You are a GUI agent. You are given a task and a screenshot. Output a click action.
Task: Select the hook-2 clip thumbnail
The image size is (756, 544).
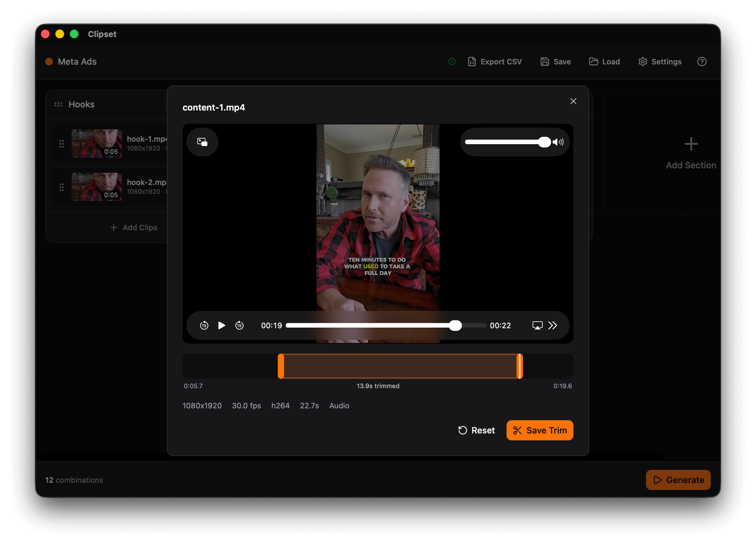coord(97,187)
